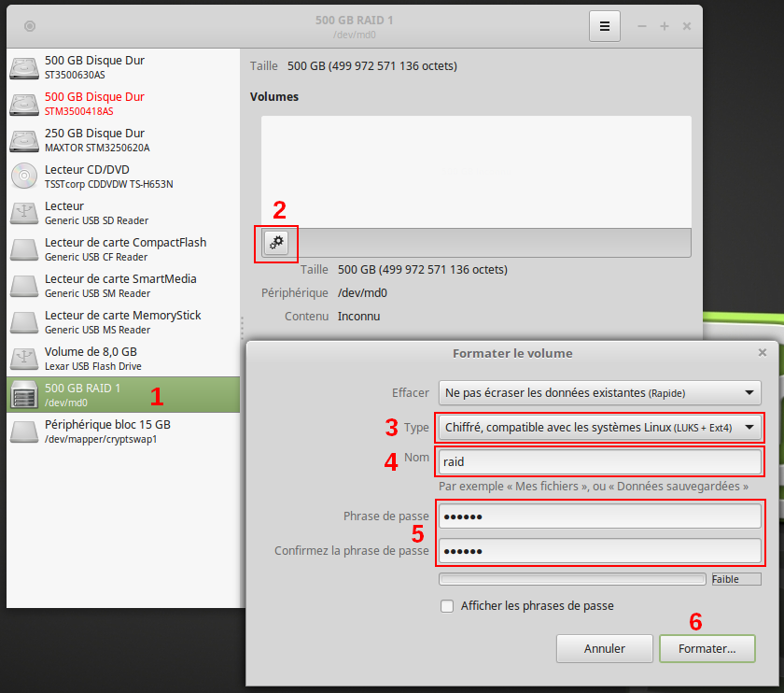Open the Type dropdown for filesystem selection
Screen dimensions: 784x693
point(600,428)
